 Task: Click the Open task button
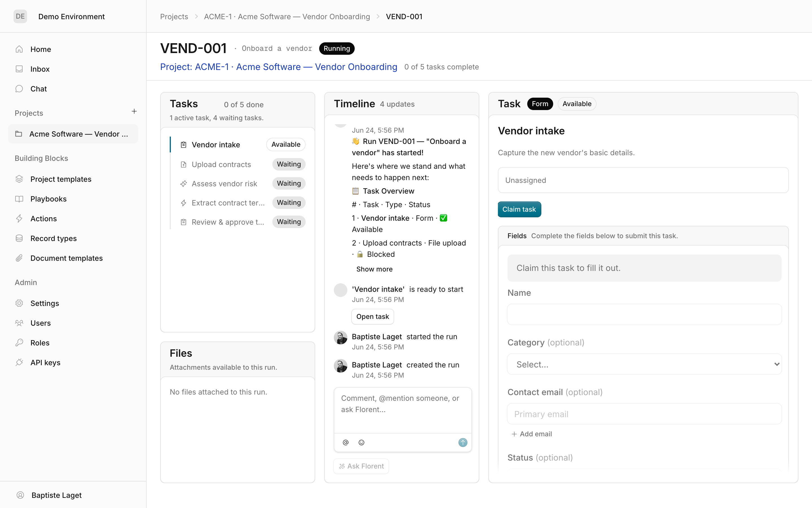click(372, 316)
